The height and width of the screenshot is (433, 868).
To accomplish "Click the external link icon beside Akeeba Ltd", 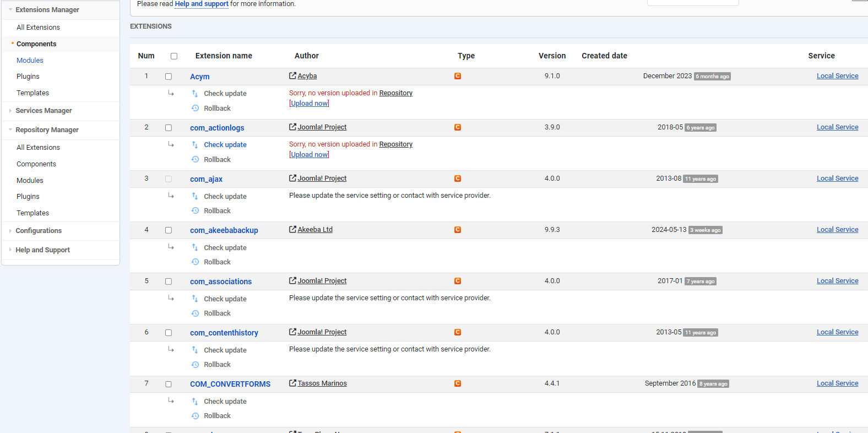I will click(x=292, y=230).
